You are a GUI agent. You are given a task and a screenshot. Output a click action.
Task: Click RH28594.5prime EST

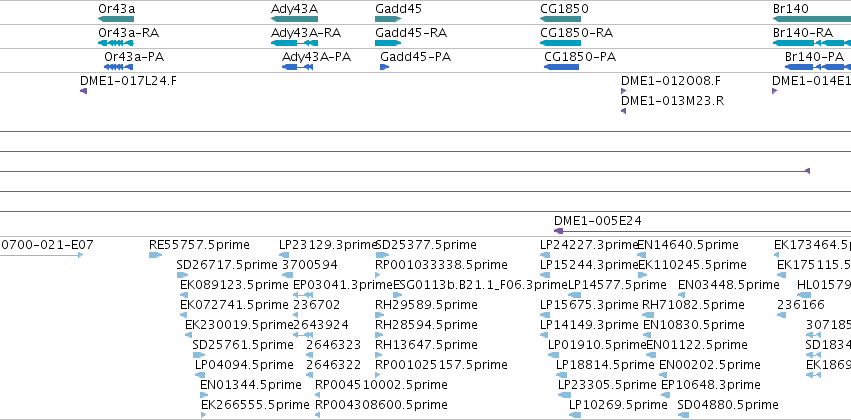pos(379,335)
